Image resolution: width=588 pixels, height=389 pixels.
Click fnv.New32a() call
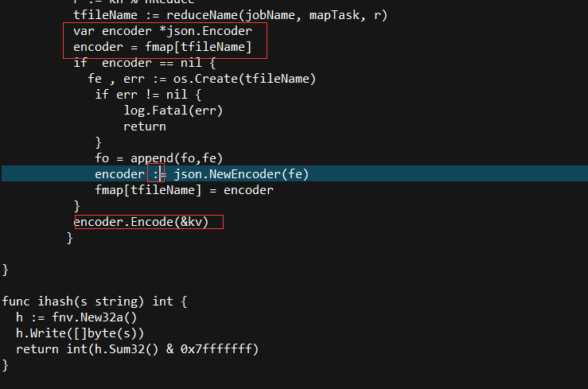pyautogui.click(x=95, y=317)
